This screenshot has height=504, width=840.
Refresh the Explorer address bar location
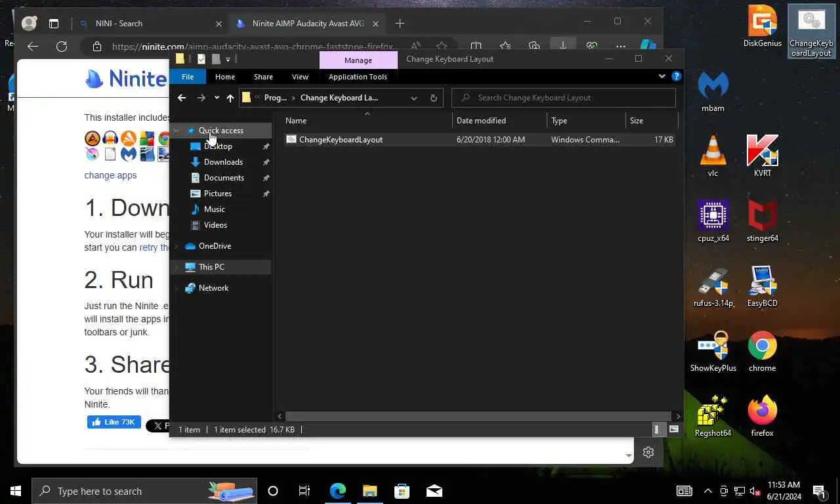[x=433, y=98]
